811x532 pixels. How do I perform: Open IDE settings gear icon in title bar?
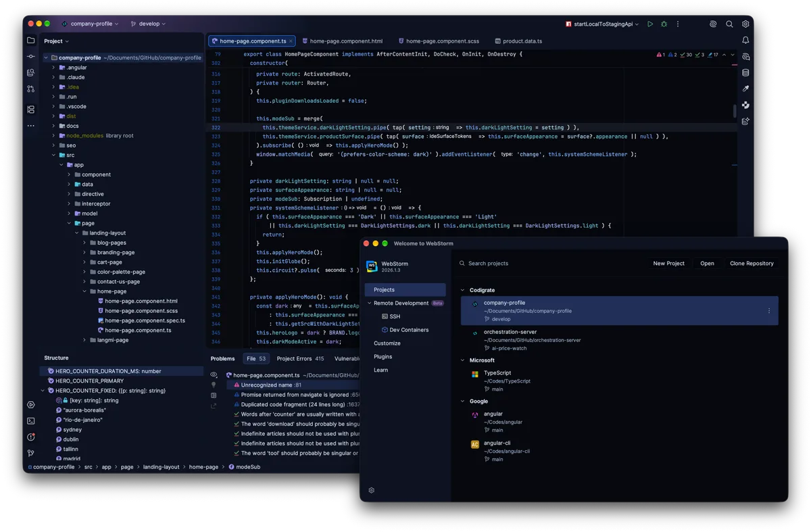click(x=745, y=24)
